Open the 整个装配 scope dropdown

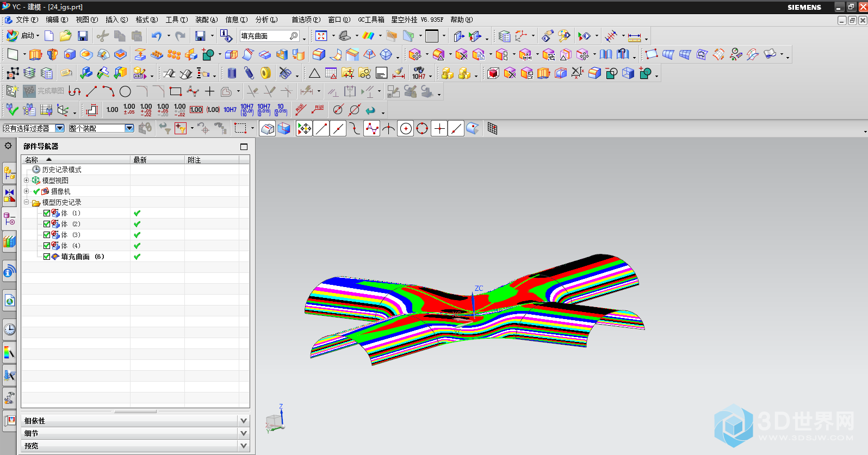click(x=129, y=128)
